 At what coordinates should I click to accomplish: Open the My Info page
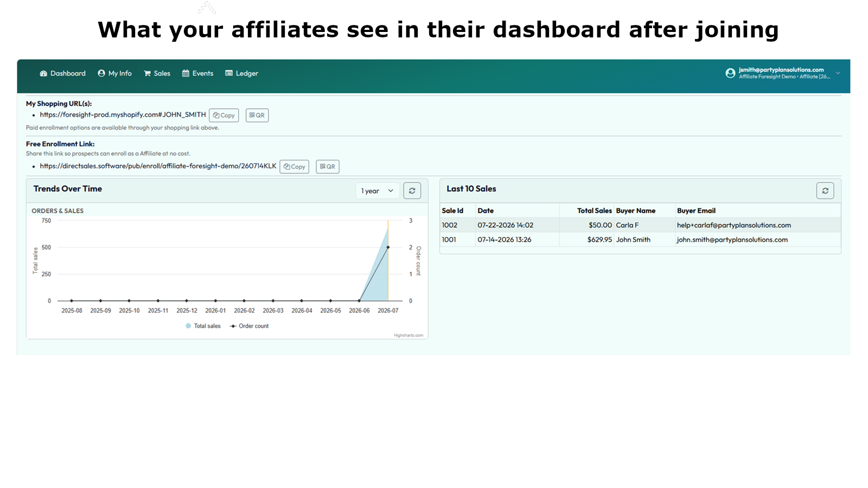114,74
